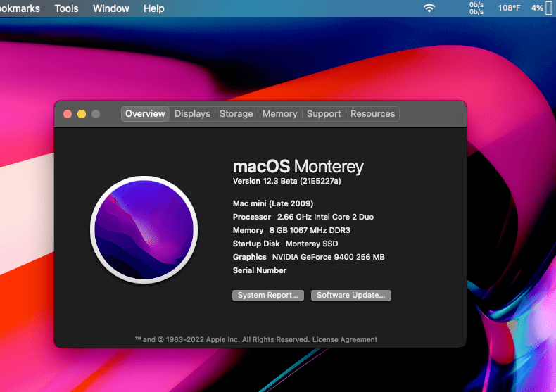Click the Mac mini (Late 2009) text
This screenshot has height=392, width=556.
pos(273,203)
